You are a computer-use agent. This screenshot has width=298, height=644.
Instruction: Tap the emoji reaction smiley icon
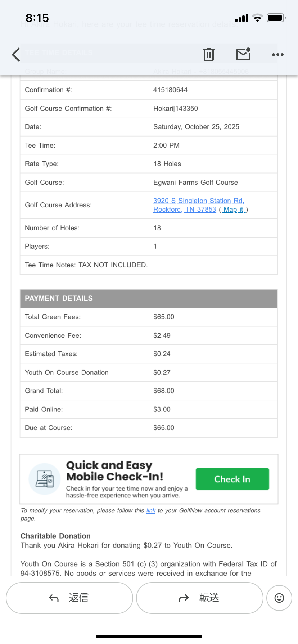tap(279, 598)
